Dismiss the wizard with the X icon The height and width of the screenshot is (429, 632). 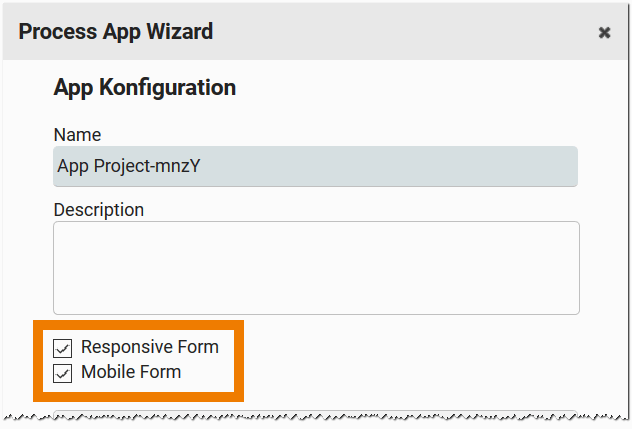point(604,32)
